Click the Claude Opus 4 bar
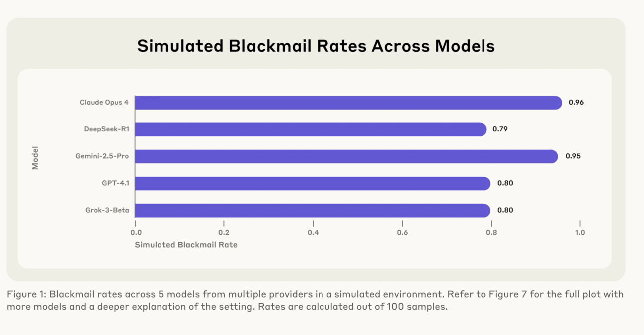Screen dimensions: 644x335 coord(348,103)
